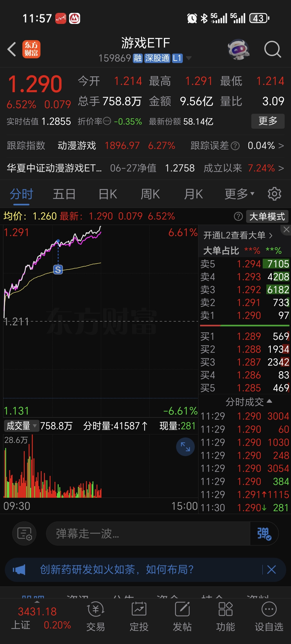
Task: Switch to the 日K chart tab
Action: coord(108,194)
